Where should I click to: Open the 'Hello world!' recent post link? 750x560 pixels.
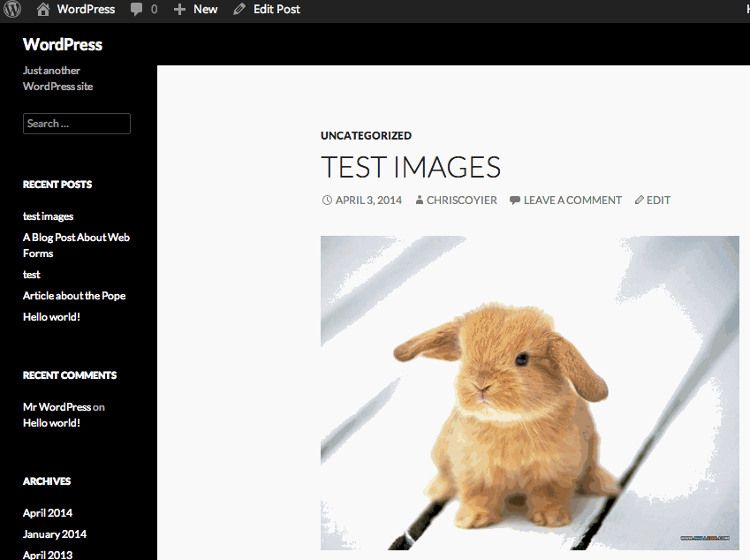(51, 317)
